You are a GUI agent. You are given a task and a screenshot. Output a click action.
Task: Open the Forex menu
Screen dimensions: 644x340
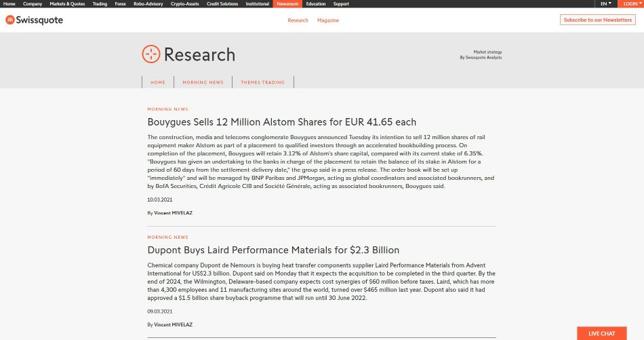[x=121, y=3]
